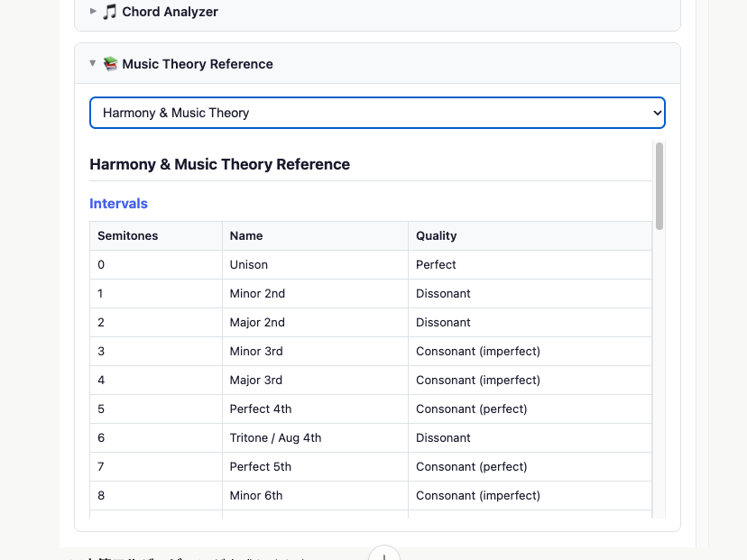Click the plus button at the bottom
This screenshot has width=747, height=560.
[x=385, y=555]
